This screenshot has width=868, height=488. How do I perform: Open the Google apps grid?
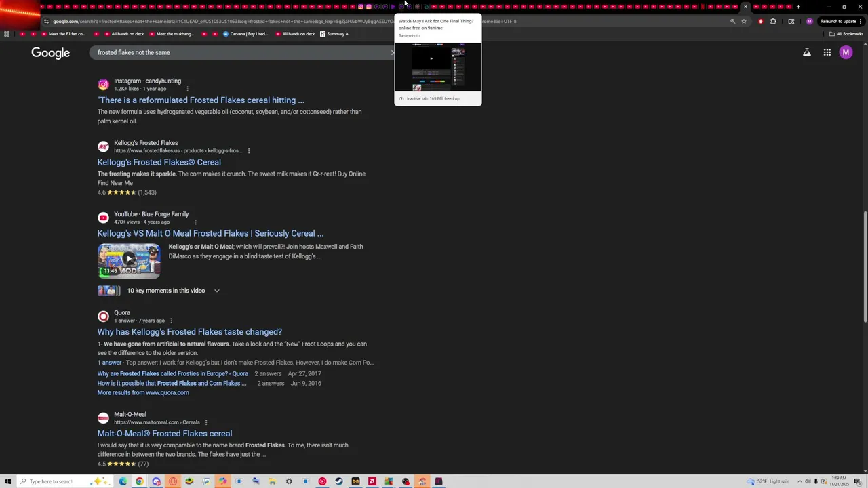pyautogui.click(x=827, y=52)
